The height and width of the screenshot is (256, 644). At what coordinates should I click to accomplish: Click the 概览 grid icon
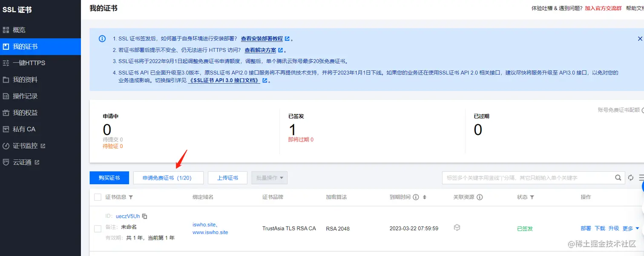click(6, 30)
